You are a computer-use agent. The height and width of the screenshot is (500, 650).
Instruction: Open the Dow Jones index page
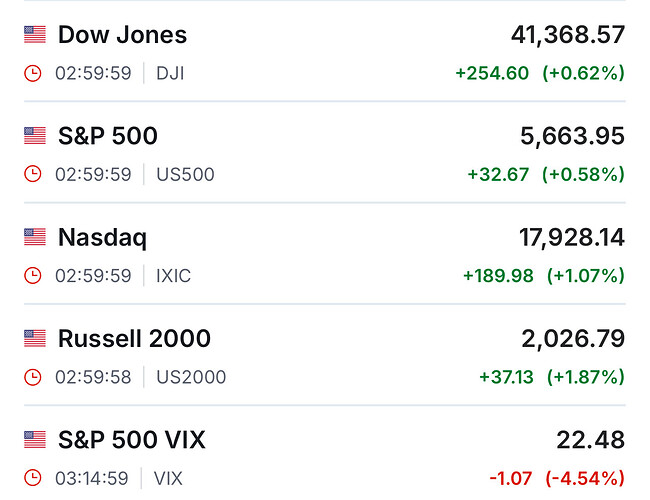(x=122, y=34)
